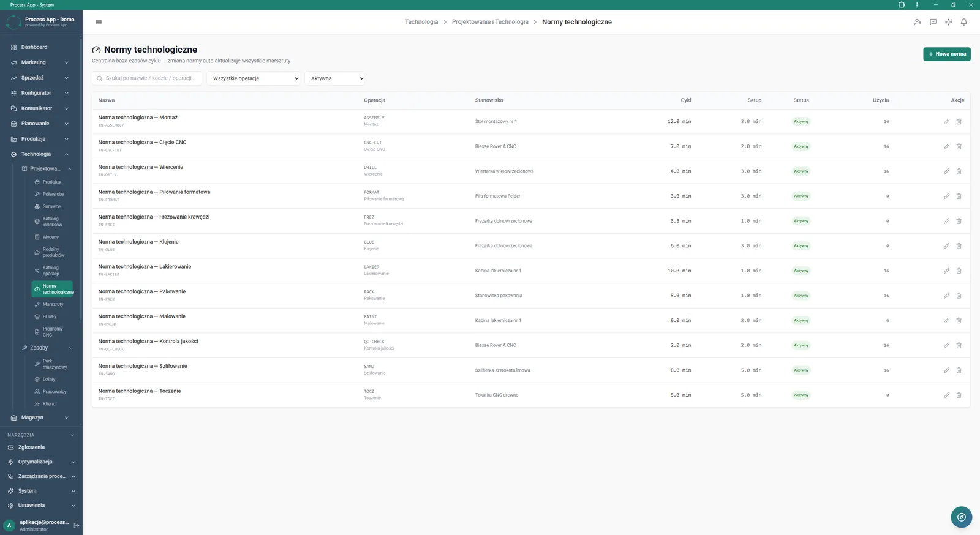Screen dimensions: 980x535
Task: Open Programy CNC in the sidebar
Action: point(53,332)
